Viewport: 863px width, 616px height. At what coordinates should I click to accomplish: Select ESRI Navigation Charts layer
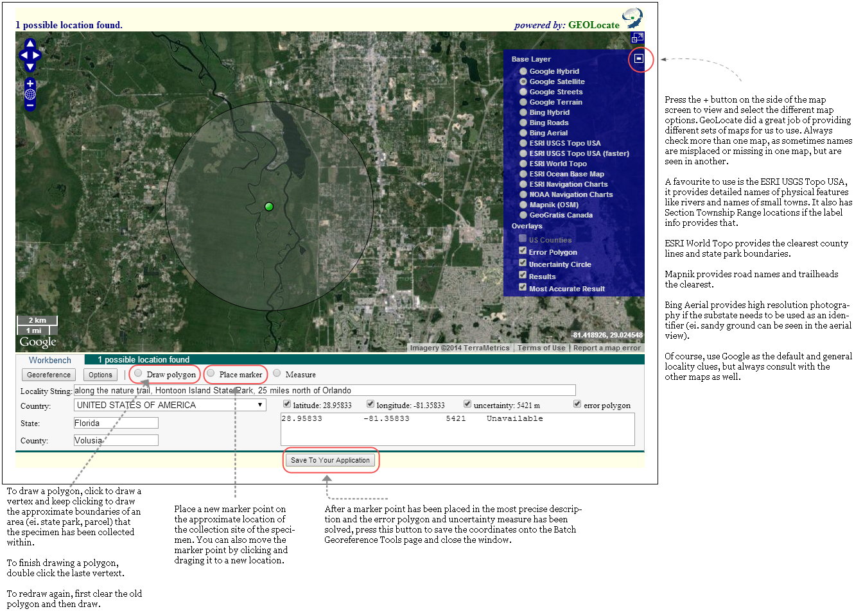click(x=523, y=184)
